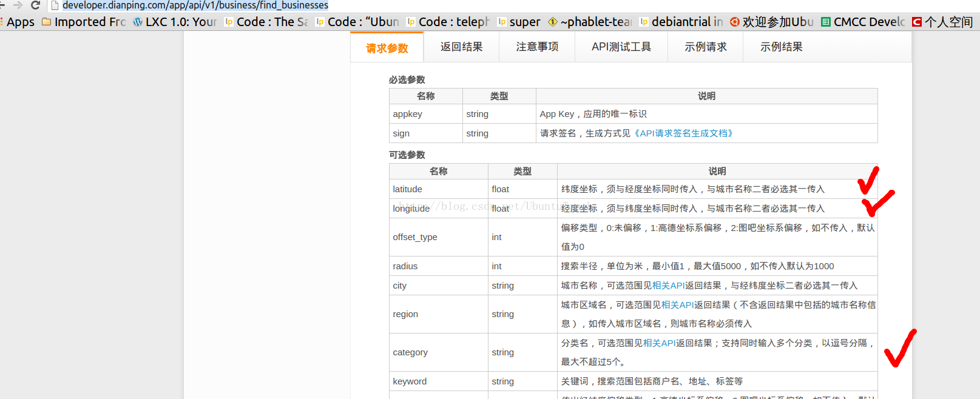This screenshot has height=399, width=980.
Task: Focus the address bar showing developer.dianping.com URL
Action: [x=195, y=5]
